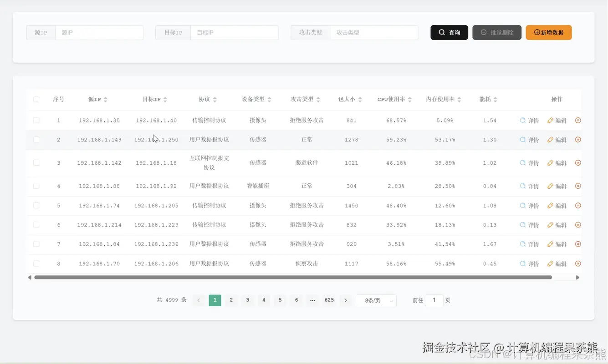Viewport: 608px width, 364px height.
Task: Sort the 源IP column using its arrows
Action: tap(105, 99)
